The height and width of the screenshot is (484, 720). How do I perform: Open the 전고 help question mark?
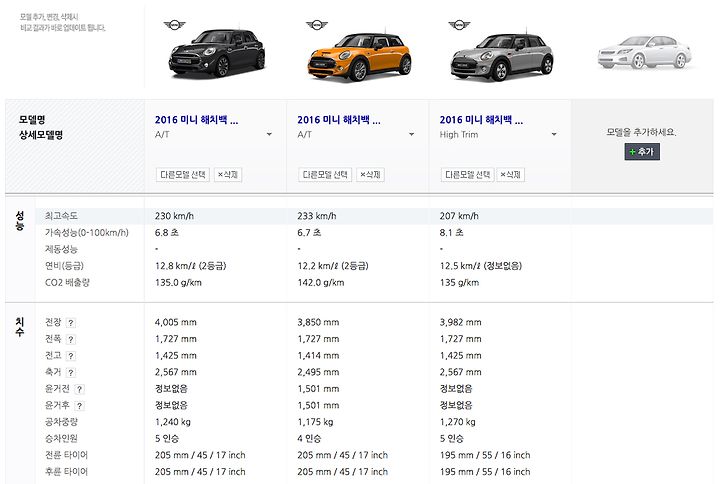(x=71, y=356)
